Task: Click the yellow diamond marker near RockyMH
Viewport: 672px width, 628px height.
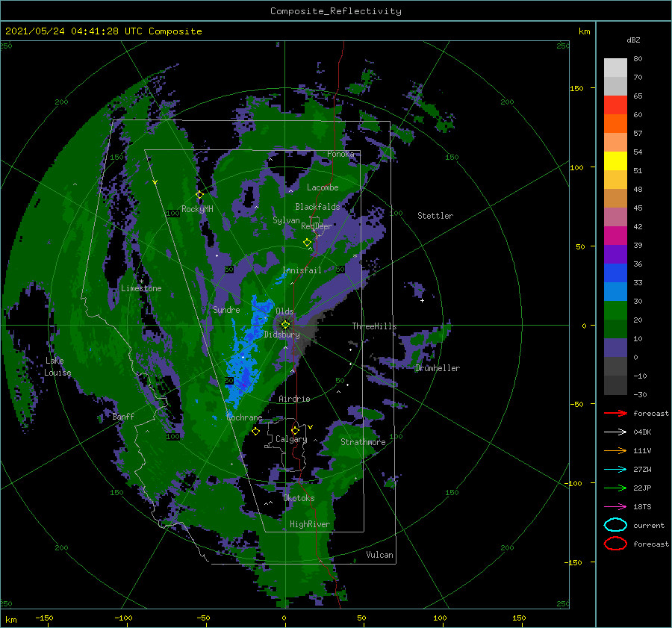Action: click(199, 195)
